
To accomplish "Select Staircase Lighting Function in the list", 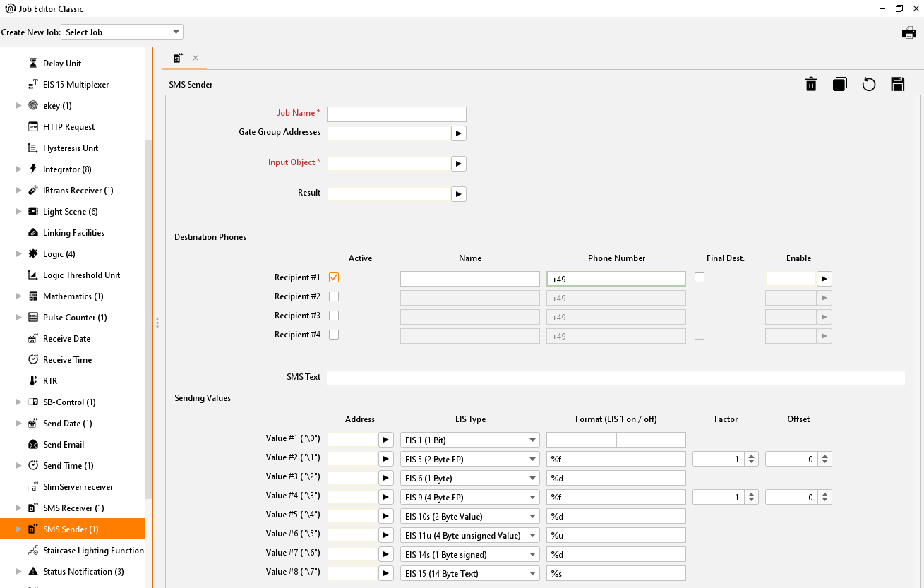I will (x=93, y=551).
